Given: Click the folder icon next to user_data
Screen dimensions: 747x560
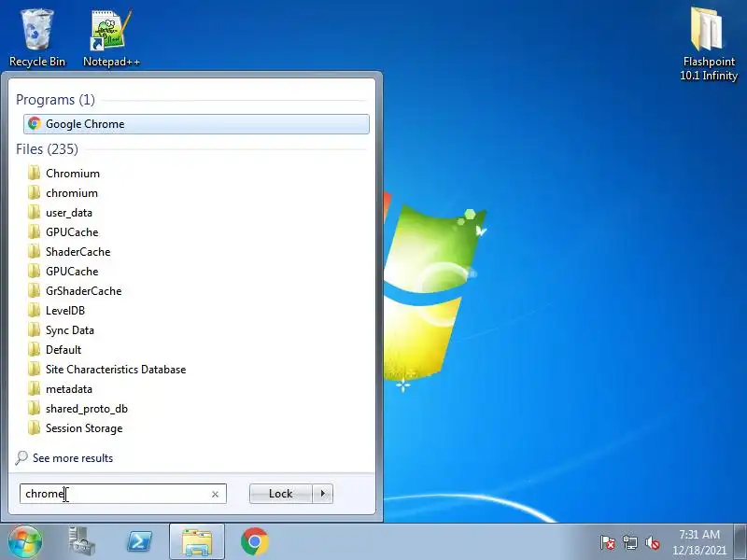Looking at the screenshot, I should pyautogui.click(x=35, y=213).
